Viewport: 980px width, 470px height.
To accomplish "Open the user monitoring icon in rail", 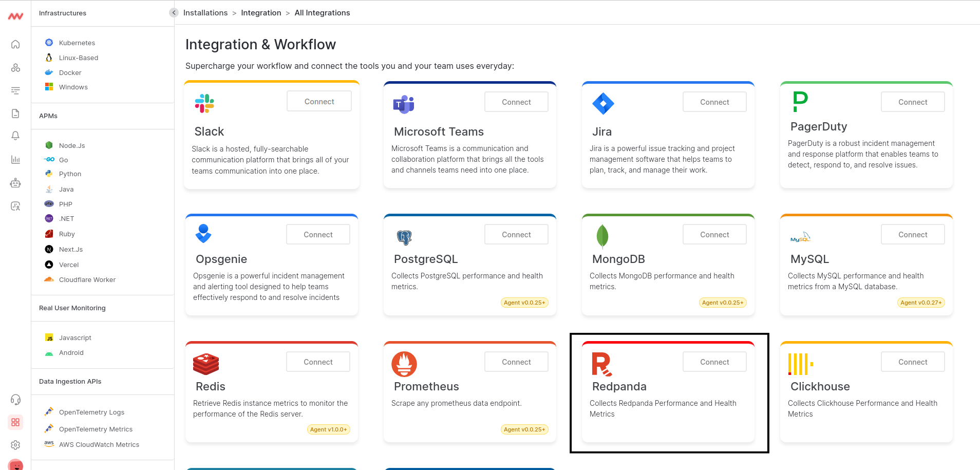I will pos(15,206).
